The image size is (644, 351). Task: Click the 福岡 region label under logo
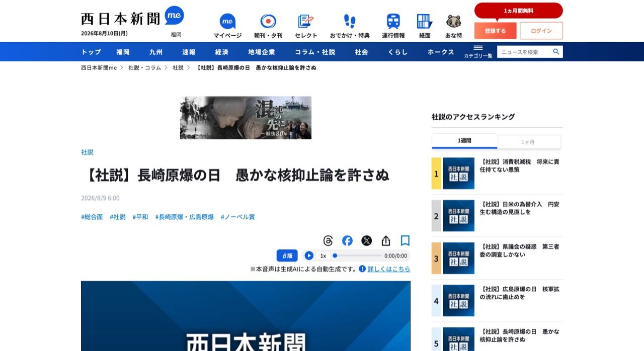click(176, 35)
